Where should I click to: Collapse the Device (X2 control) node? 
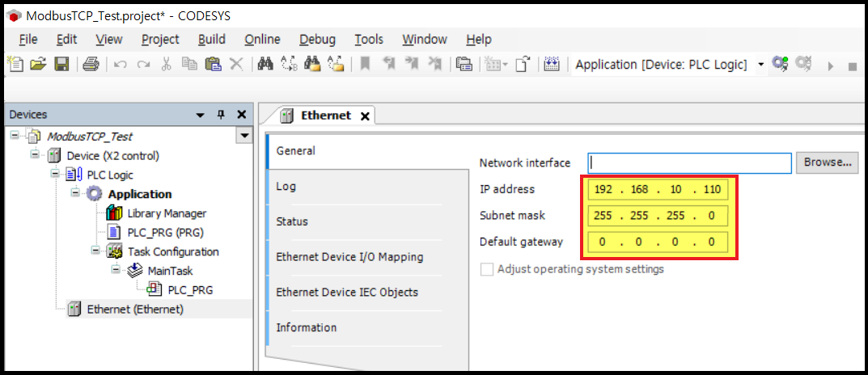(x=34, y=154)
